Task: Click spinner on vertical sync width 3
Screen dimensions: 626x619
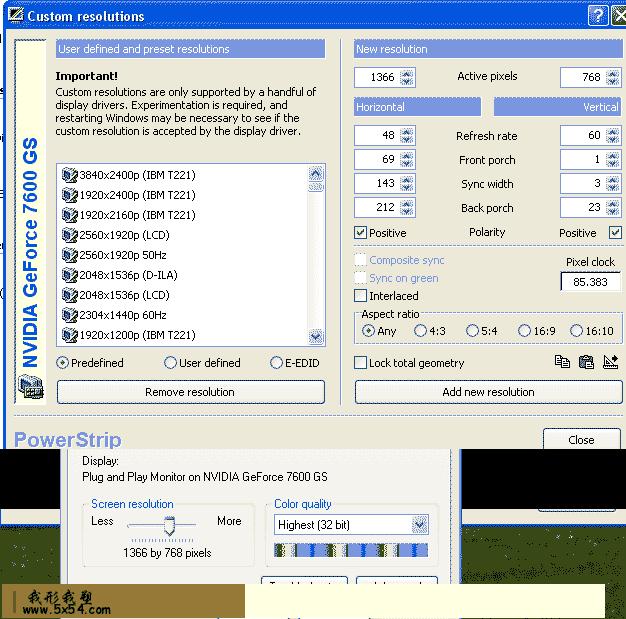Action: tap(613, 184)
